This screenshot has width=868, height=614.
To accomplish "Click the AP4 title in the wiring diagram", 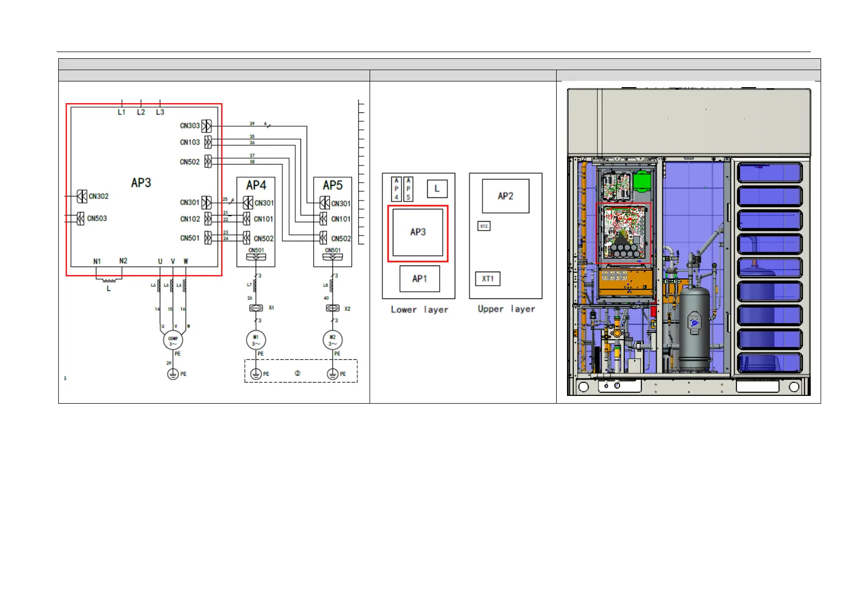I will 256,185.
